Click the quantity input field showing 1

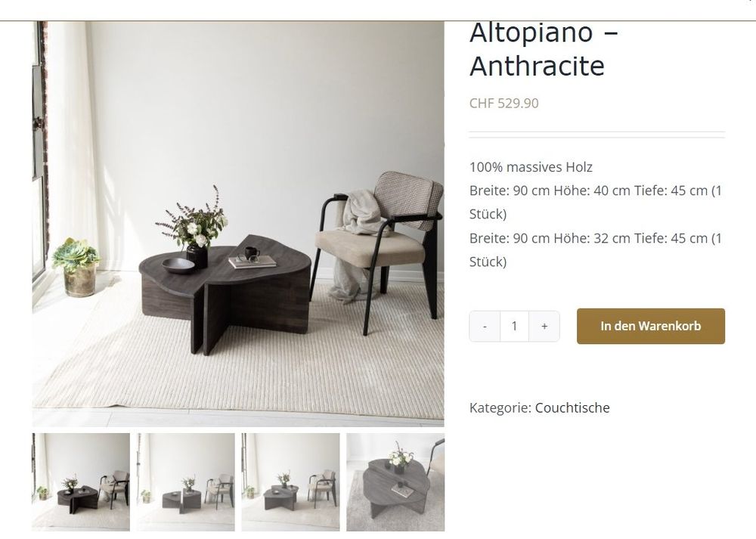pos(514,327)
